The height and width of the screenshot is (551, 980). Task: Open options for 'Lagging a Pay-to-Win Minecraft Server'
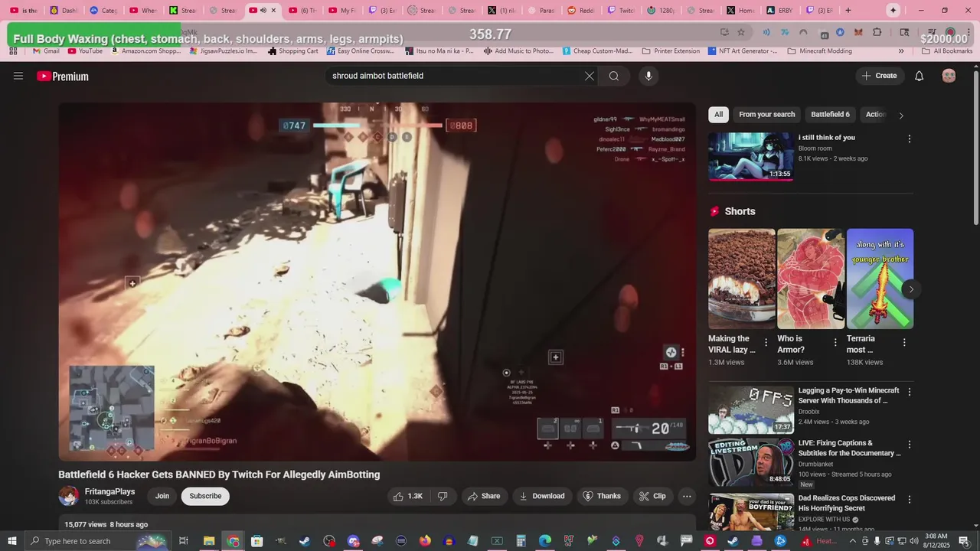(x=910, y=392)
